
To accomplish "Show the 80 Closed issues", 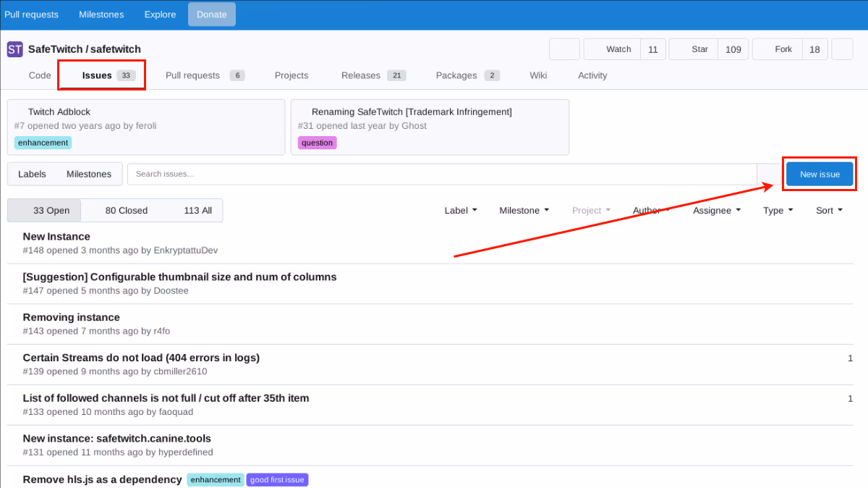I will click(125, 210).
